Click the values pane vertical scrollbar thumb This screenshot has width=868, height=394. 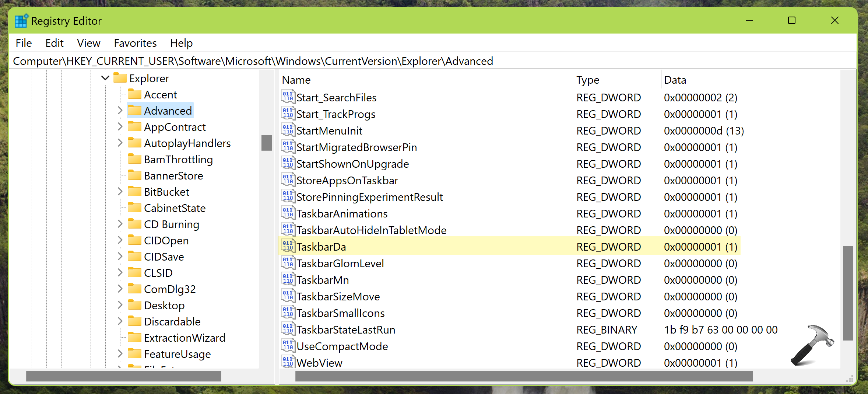[x=848, y=293]
